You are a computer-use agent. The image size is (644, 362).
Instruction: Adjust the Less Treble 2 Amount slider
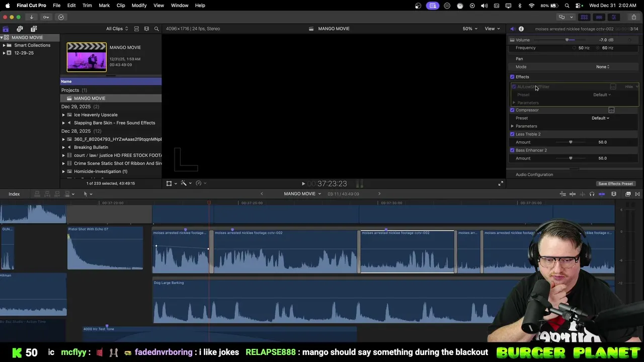(571, 142)
